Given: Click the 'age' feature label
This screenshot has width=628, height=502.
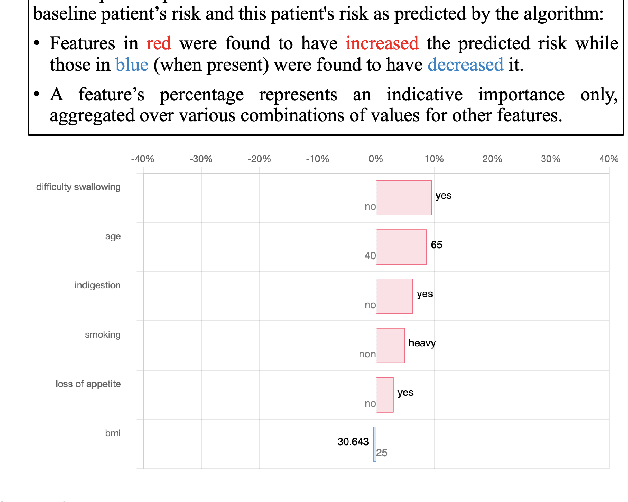Looking at the screenshot, I should (112, 236).
